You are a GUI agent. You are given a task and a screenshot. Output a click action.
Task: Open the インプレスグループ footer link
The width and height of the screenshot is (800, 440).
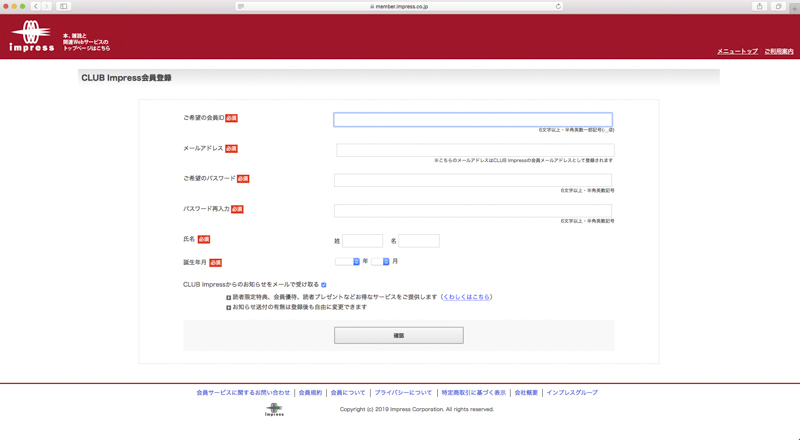(x=572, y=393)
